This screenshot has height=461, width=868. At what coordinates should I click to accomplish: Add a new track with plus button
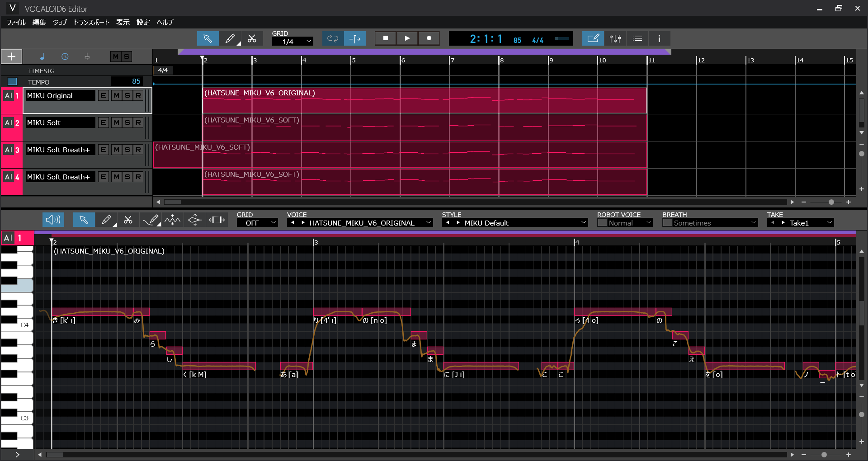point(12,56)
